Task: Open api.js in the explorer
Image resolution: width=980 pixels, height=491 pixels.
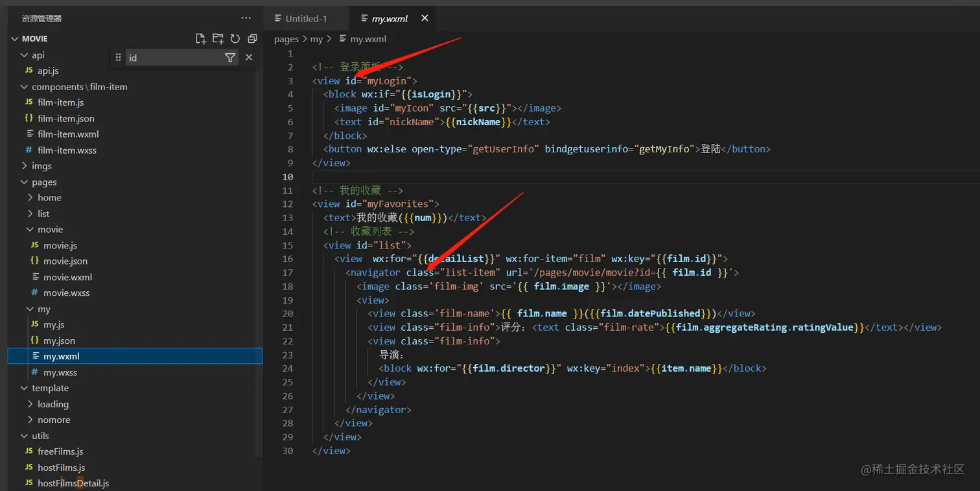Action: pyautogui.click(x=48, y=71)
